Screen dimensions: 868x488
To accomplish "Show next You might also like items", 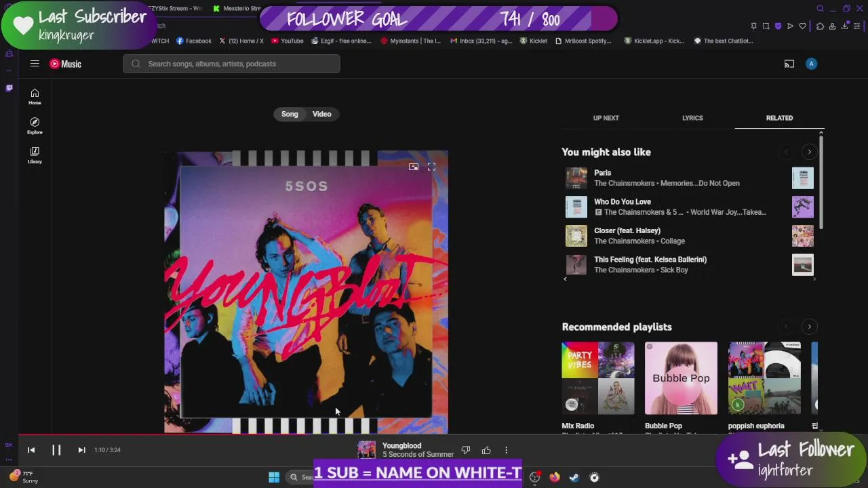I will coord(809,152).
